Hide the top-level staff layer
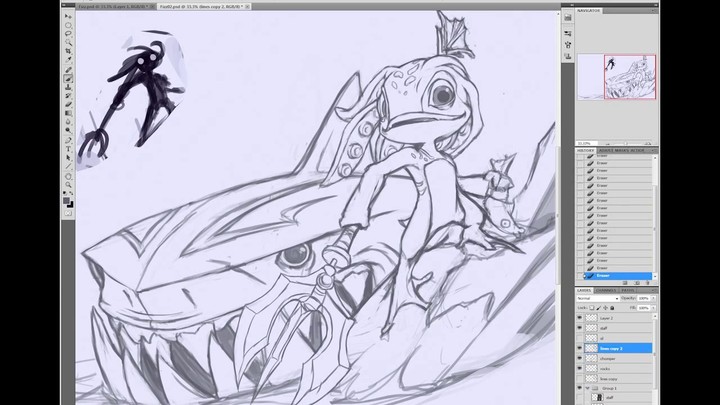Screen dimensions: 720x405 coord(579,328)
